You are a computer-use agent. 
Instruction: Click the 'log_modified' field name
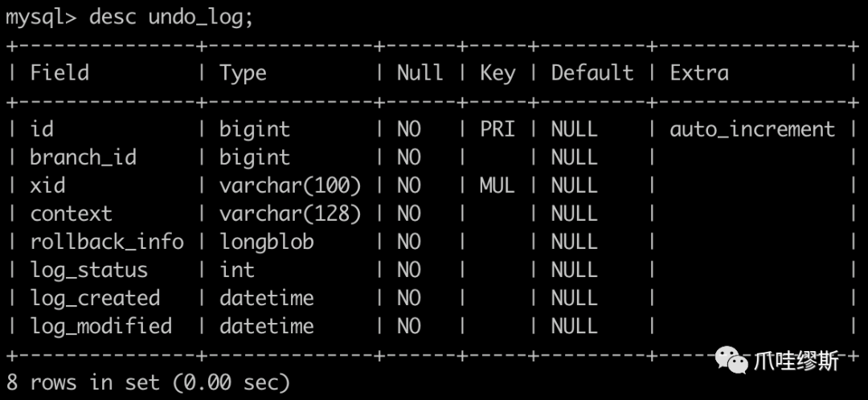[x=101, y=326]
